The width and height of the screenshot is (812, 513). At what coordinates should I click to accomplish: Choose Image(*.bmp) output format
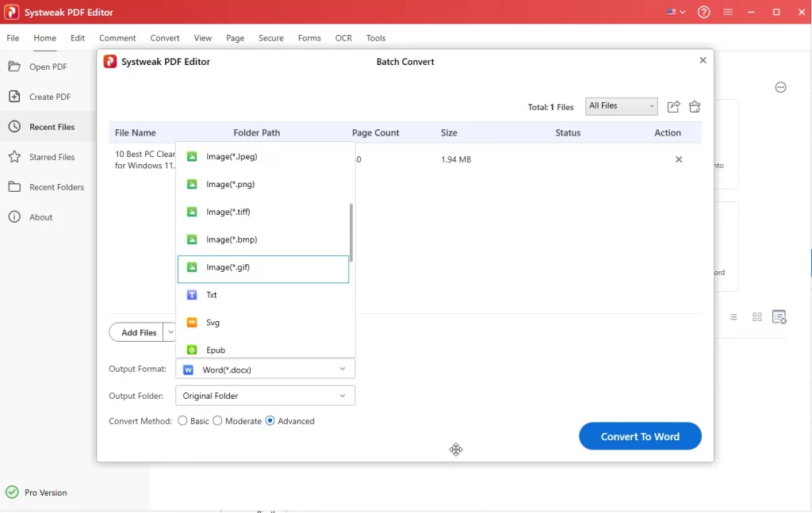pos(263,239)
